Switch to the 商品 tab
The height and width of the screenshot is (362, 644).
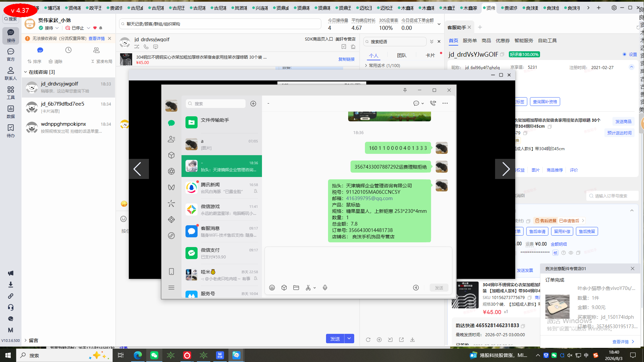coord(486,41)
